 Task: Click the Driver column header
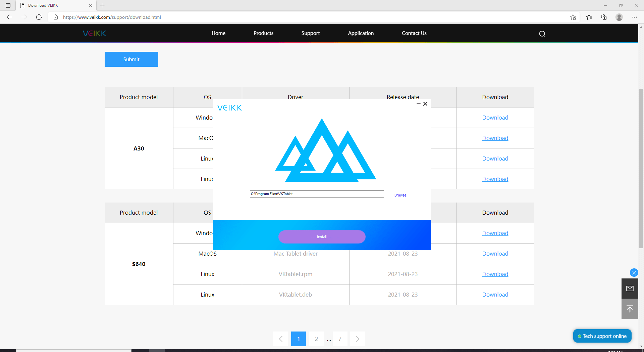click(296, 97)
